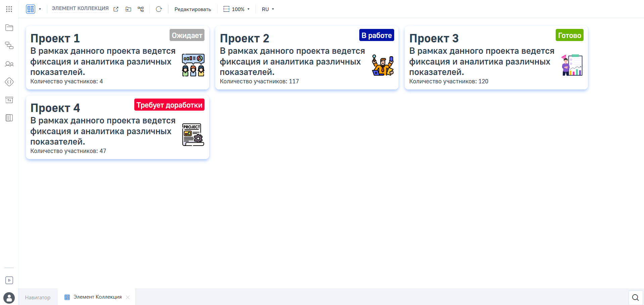The height and width of the screenshot is (305, 644).
Task: Open the user profile avatar
Action: pyautogui.click(x=9, y=298)
